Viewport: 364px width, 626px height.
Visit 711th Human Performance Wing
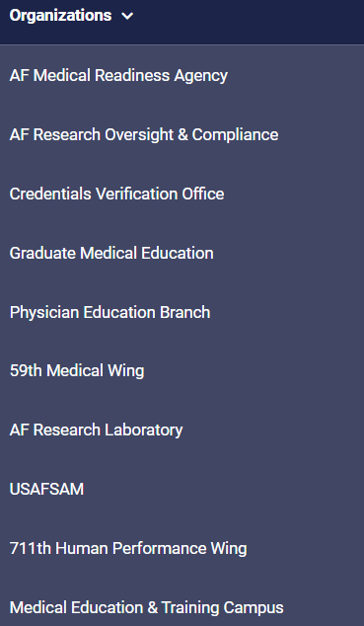click(x=128, y=548)
